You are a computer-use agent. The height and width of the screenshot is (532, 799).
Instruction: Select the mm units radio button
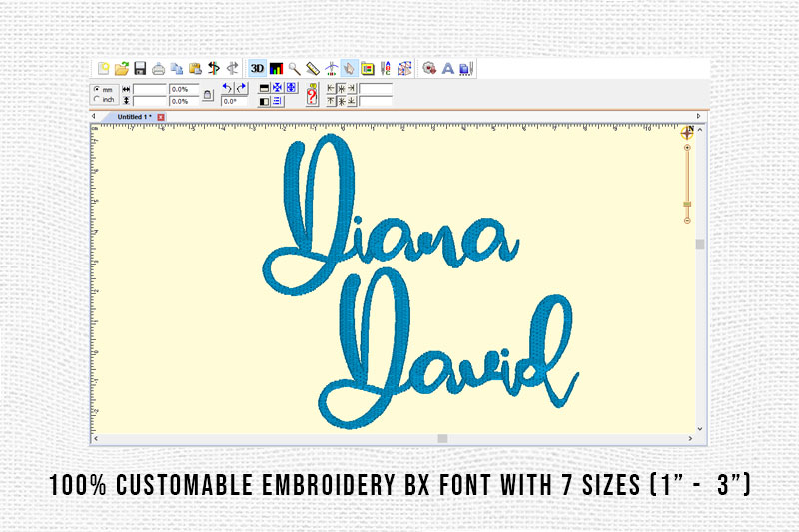pos(96,89)
